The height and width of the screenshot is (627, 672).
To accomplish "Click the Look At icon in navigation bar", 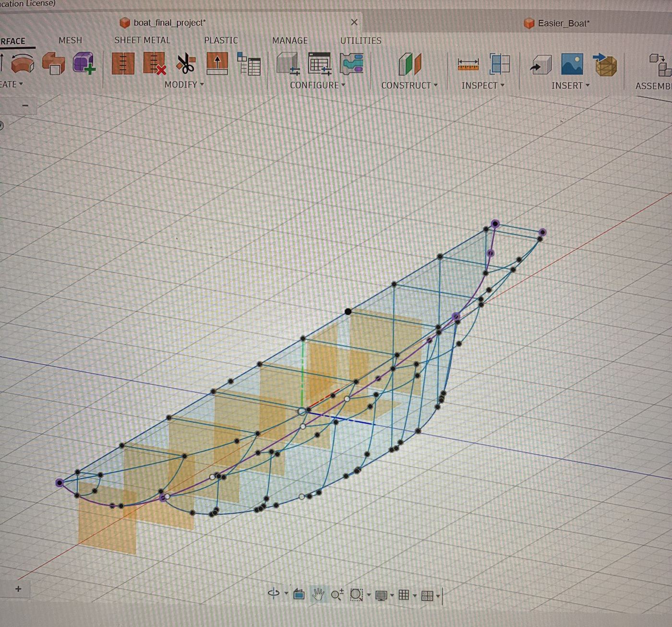I will tap(299, 595).
